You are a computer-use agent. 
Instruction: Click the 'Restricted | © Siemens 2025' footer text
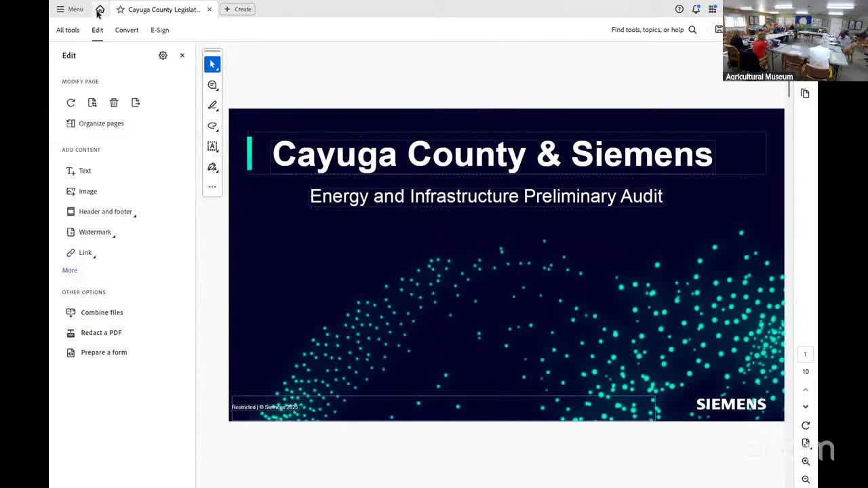point(264,407)
